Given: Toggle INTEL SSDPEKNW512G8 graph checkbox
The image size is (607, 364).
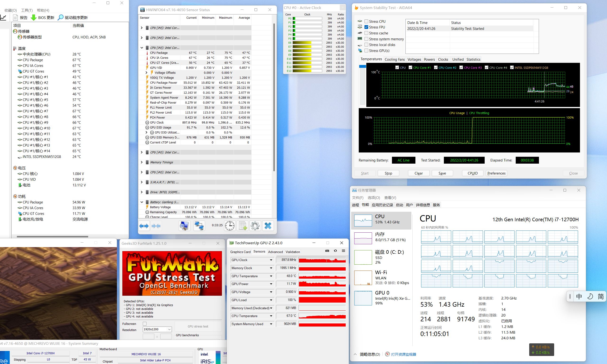Looking at the screenshot, I should pyautogui.click(x=512, y=67).
